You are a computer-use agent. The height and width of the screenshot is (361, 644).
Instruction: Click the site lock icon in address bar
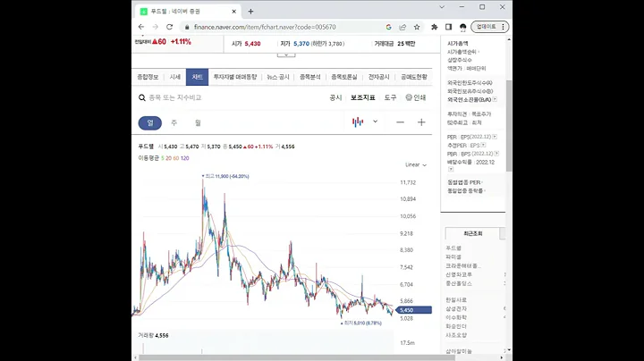pyautogui.click(x=187, y=27)
